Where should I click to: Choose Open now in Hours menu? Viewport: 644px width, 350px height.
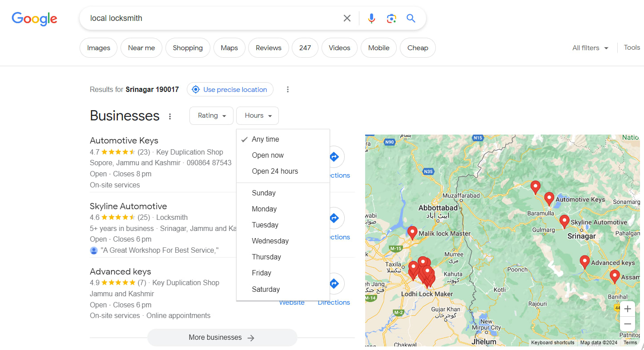click(283, 155)
